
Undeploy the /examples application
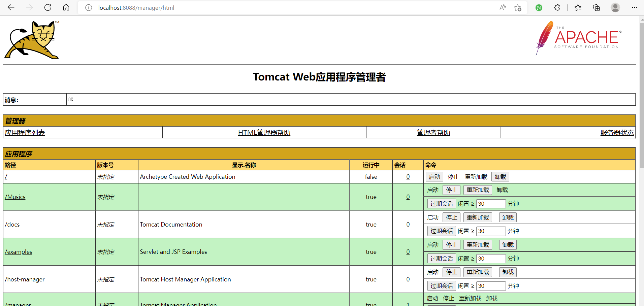(508, 245)
